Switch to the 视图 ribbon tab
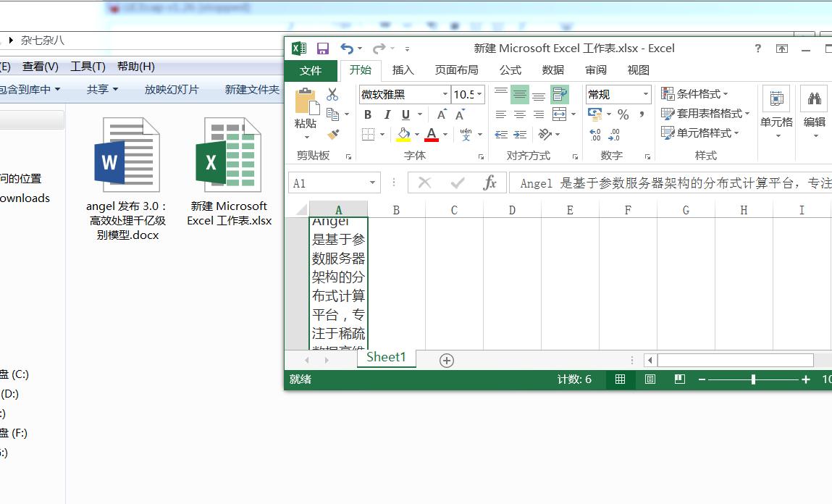 pyautogui.click(x=637, y=70)
